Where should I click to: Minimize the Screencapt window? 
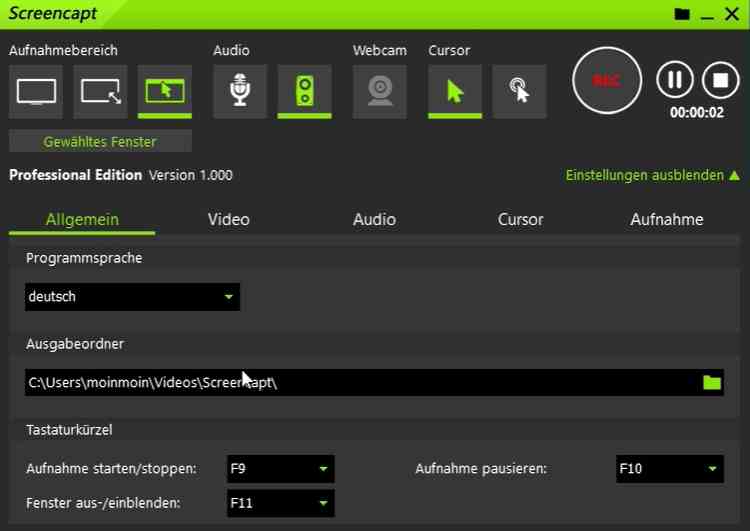pyautogui.click(x=707, y=15)
